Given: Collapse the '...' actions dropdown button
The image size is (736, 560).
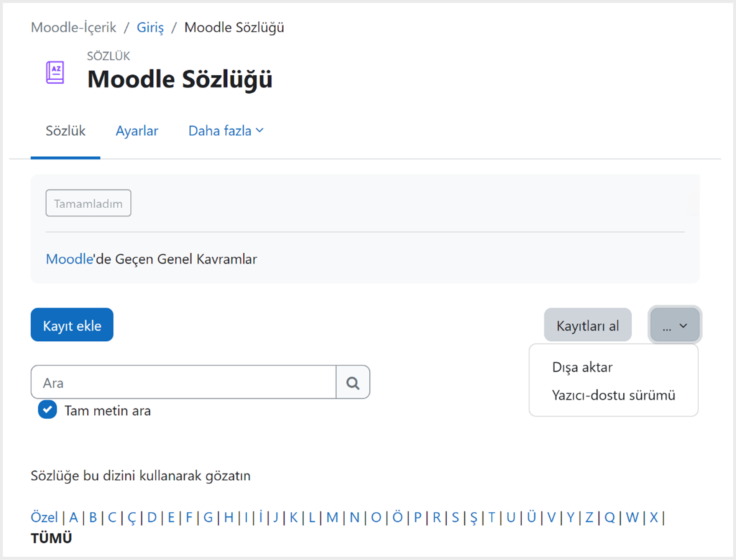Looking at the screenshot, I should click(675, 325).
